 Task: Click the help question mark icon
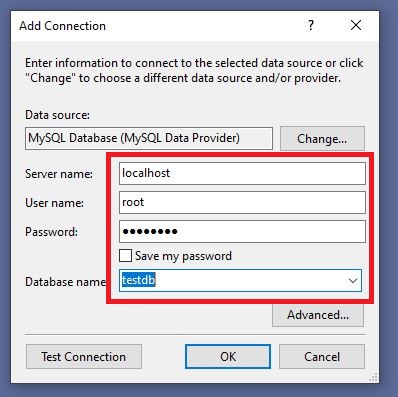pos(311,25)
